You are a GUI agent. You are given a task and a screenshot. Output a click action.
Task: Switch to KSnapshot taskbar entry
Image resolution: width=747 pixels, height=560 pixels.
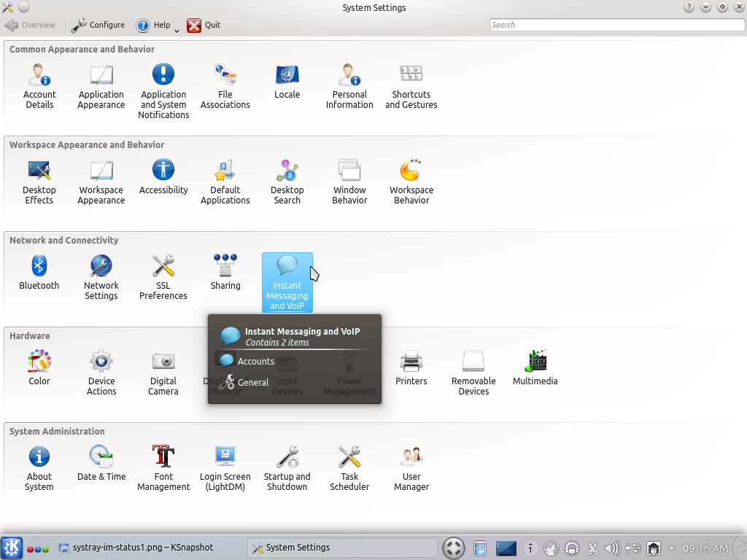click(136, 548)
